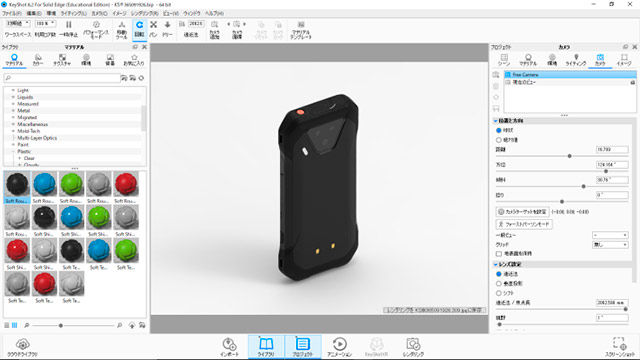640x360 pixels.
Task: Click the focal length value field
Action: pos(612,303)
